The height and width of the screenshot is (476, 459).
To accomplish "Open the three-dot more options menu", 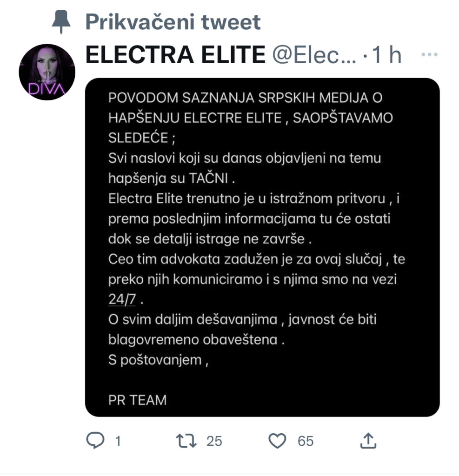I will click(x=429, y=55).
